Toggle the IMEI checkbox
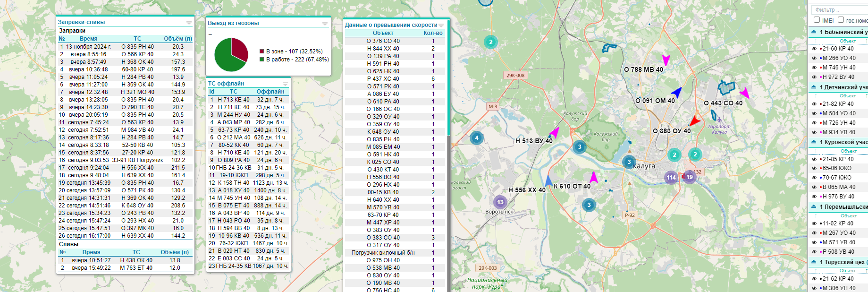 pyautogui.click(x=817, y=20)
